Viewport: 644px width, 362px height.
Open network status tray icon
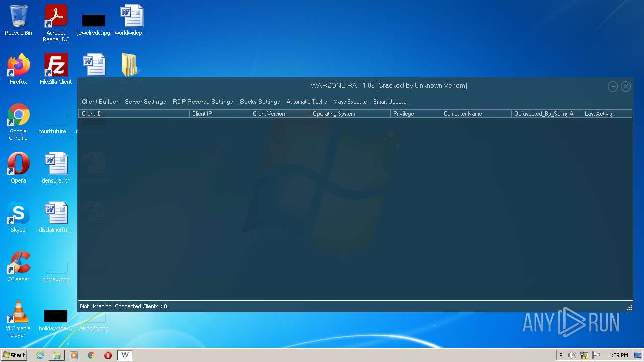click(584, 355)
